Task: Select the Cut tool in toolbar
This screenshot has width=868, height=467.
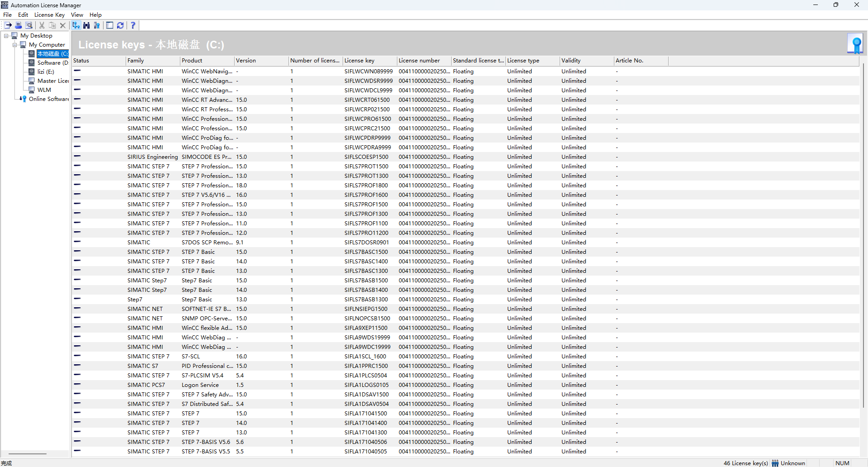Action: pos(41,25)
